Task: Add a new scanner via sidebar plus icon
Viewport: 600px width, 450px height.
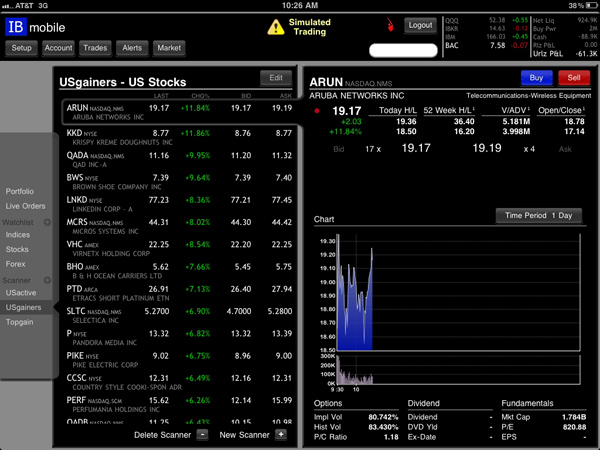Action: (x=47, y=280)
